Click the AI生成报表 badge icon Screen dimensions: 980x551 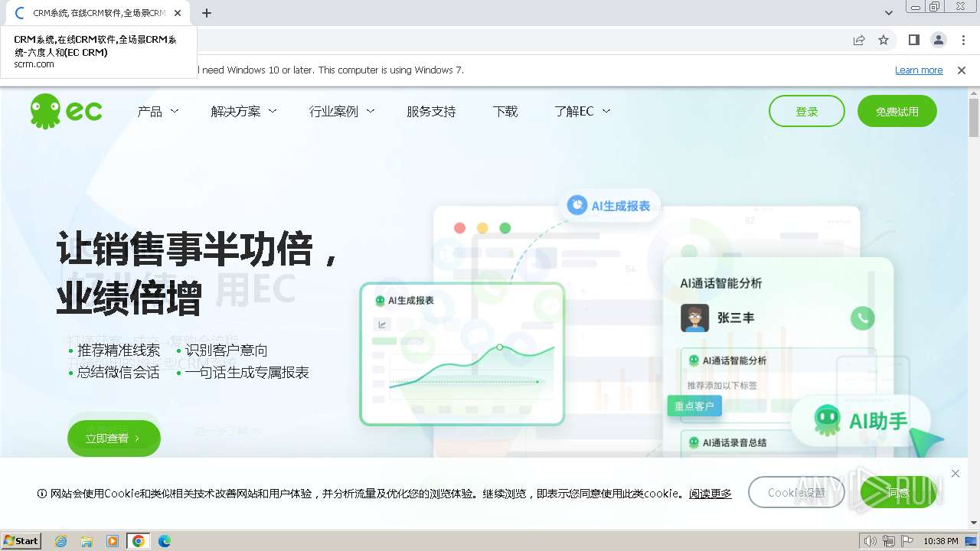coord(577,205)
